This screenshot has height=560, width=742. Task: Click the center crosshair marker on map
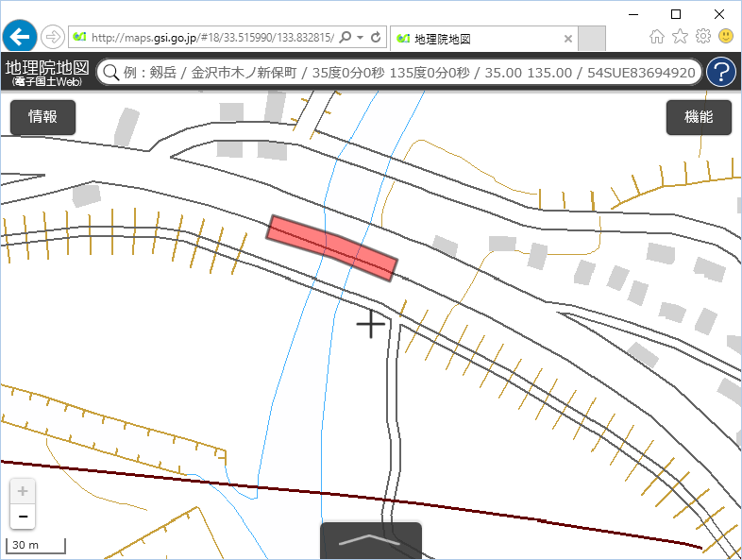tap(370, 324)
